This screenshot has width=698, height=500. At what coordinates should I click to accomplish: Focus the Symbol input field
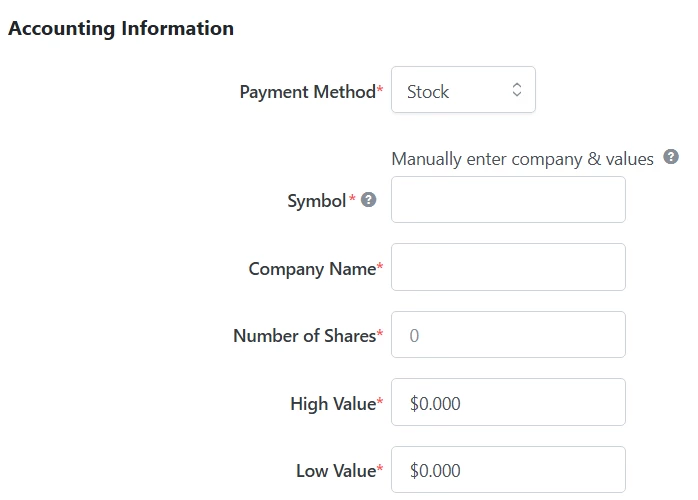pos(508,200)
